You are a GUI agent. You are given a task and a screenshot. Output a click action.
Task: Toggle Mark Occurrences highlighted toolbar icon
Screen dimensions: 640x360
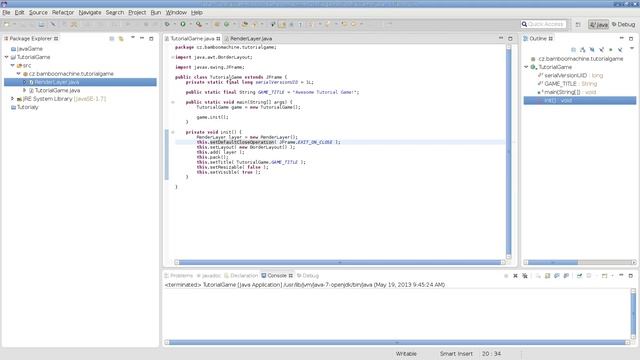tap(282, 24)
